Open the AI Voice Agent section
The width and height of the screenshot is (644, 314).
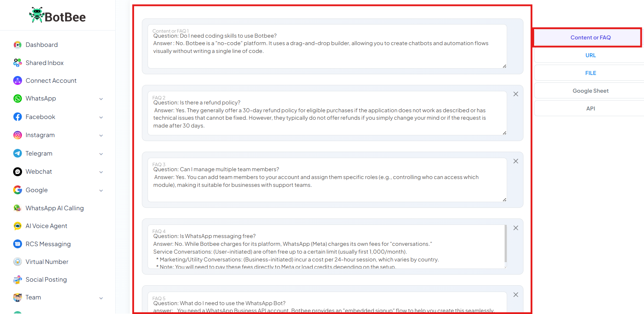point(46,226)
